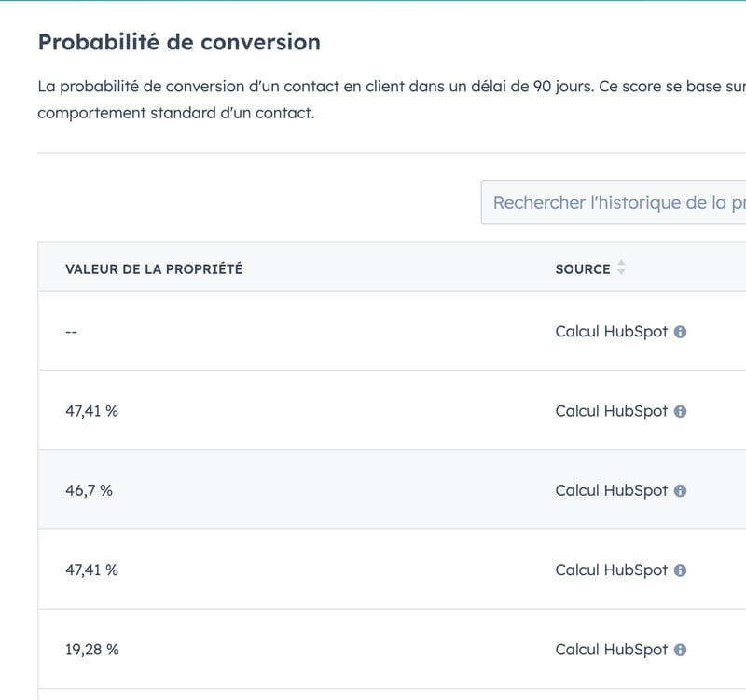Click info icon in the '--' row
The height and width of the screenshot is (700, 746).
pyautogui.click(x=680, y=332)
